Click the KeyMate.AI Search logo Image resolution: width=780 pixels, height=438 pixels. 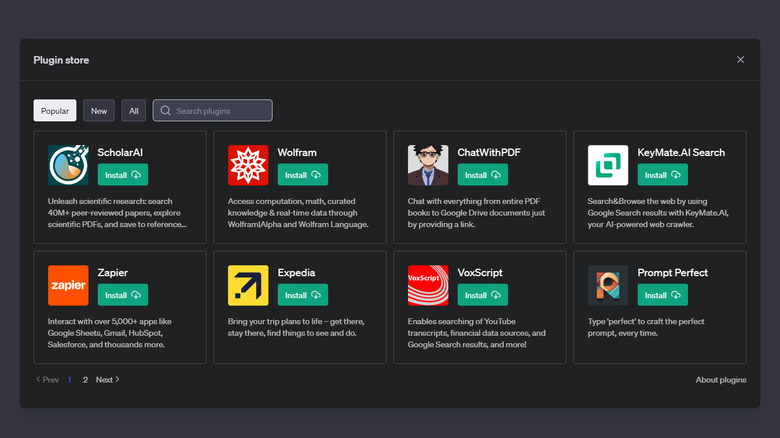pyautogui.click(x=608, y=165)
